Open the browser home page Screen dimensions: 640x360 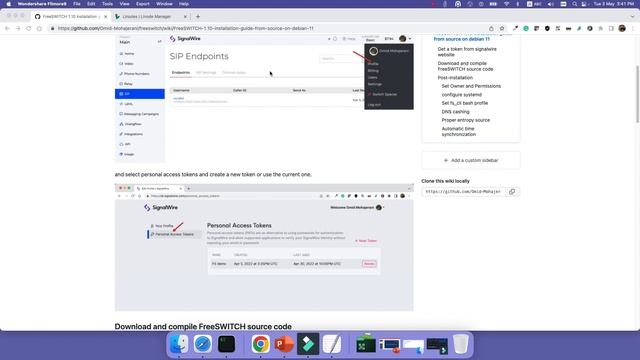(39, 29)
